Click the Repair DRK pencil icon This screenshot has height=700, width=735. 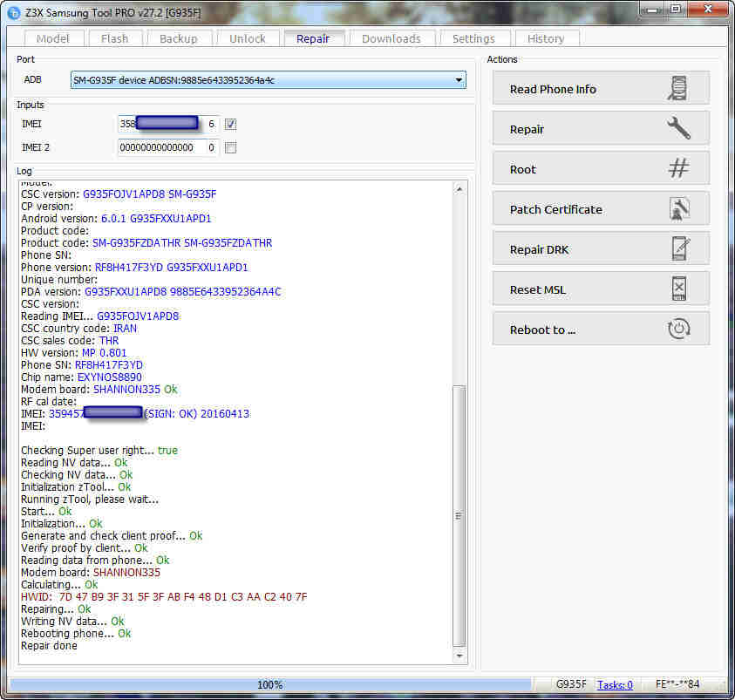681,248
